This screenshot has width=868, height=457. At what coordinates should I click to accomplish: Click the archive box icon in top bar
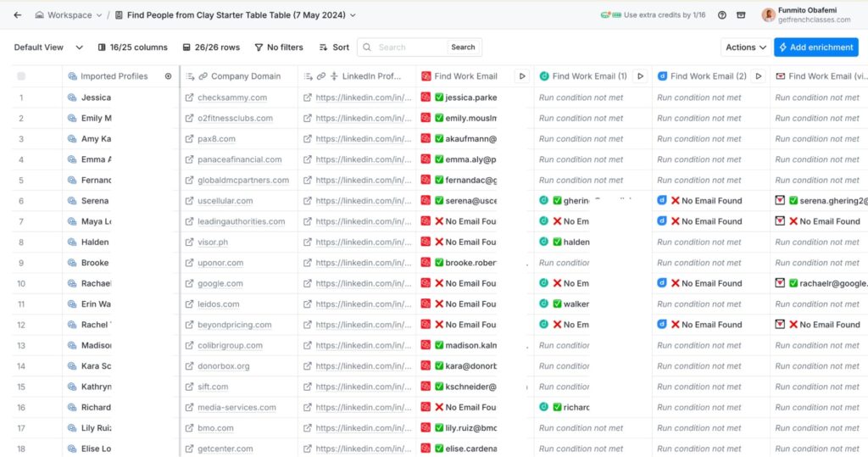click(x=742, y=15)
